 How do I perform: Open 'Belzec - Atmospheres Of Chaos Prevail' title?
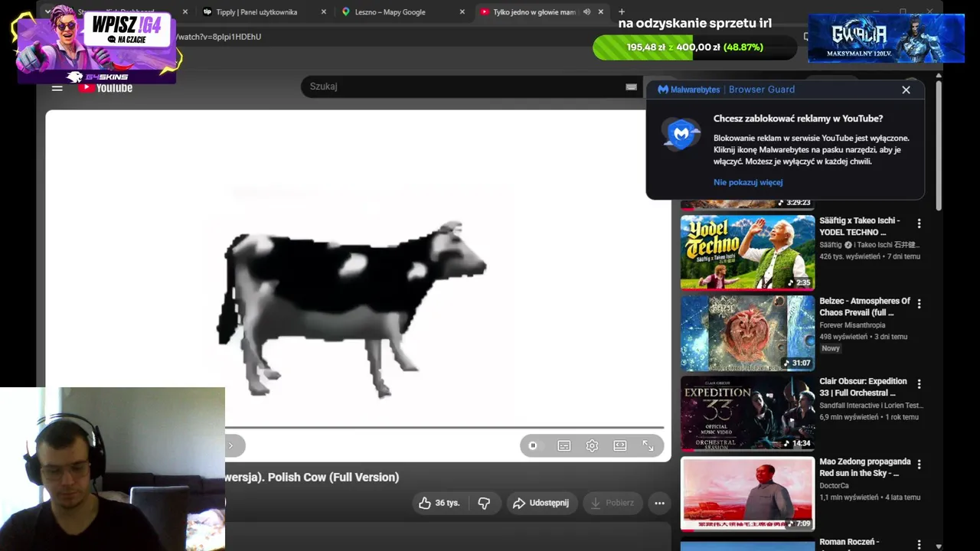click(x=864, y=307)
